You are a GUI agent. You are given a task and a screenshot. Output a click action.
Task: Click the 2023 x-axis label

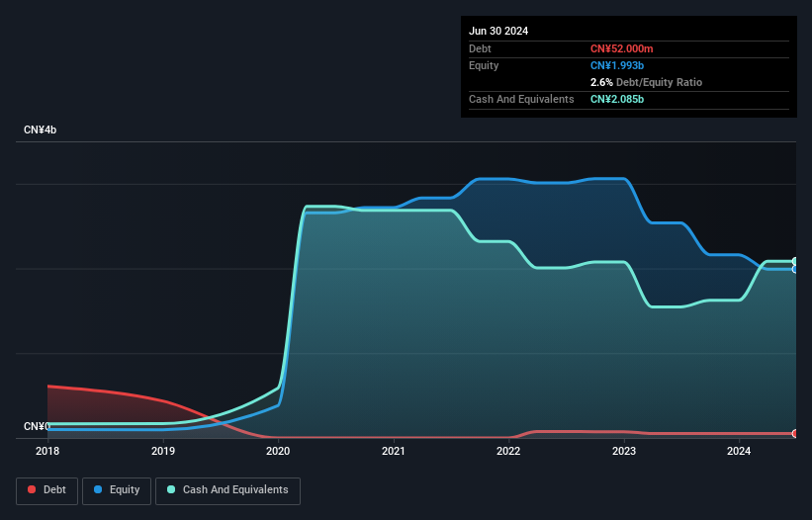pos(624,451)
